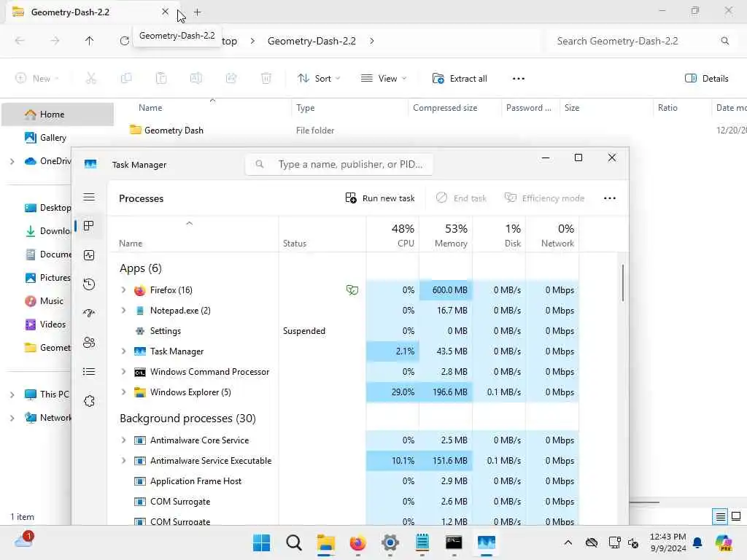Click Run new task button
747x560 pixels.
point(379,198)
